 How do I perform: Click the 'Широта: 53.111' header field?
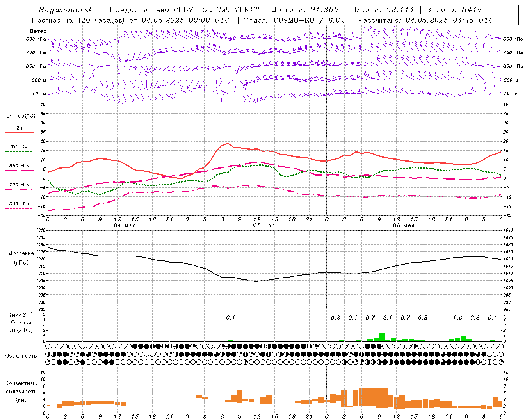coord(382,10)
